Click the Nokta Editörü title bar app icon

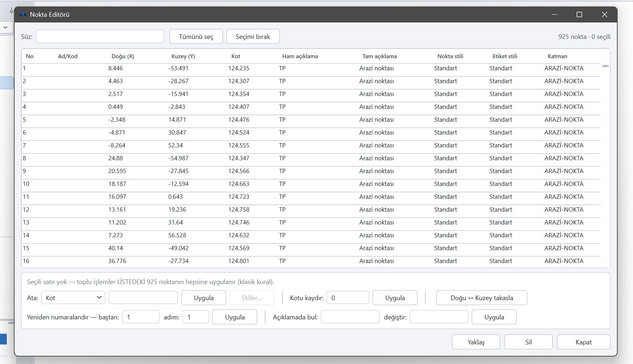(23, 15)
